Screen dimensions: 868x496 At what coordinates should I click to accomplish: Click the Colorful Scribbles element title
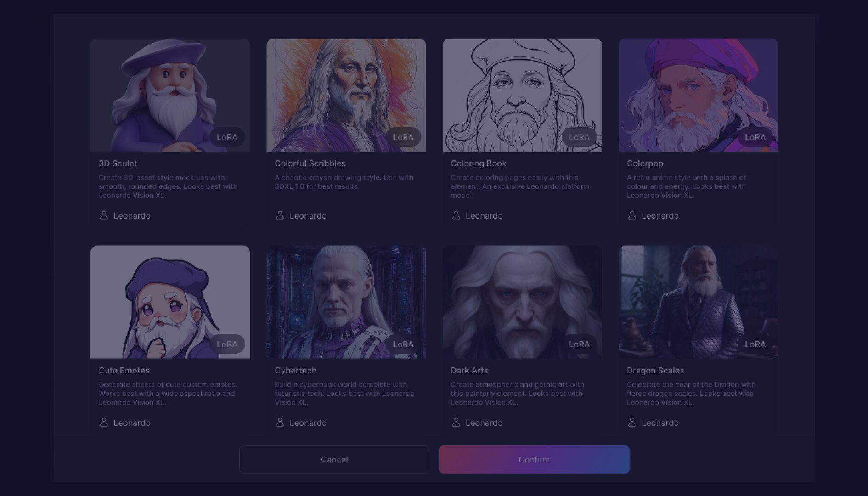[x=310, y=163]
